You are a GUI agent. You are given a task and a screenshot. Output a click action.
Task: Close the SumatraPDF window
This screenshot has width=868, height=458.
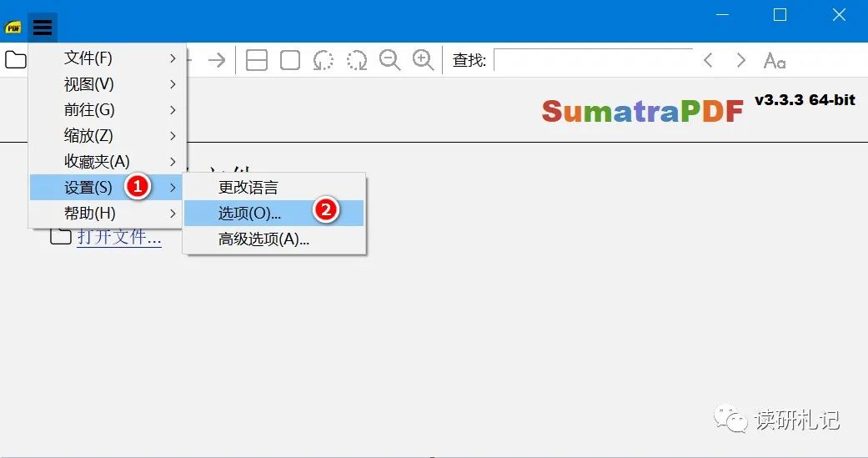(x=839, y=15)
